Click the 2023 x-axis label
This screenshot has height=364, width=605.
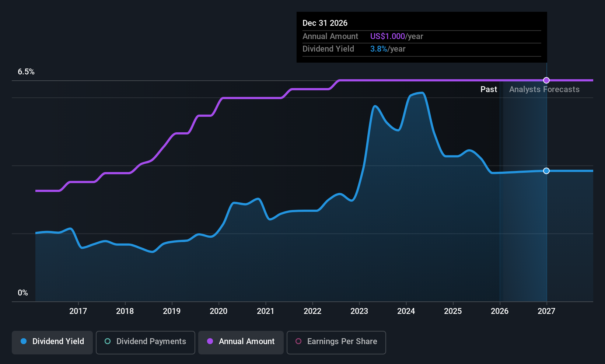(359, 311)
